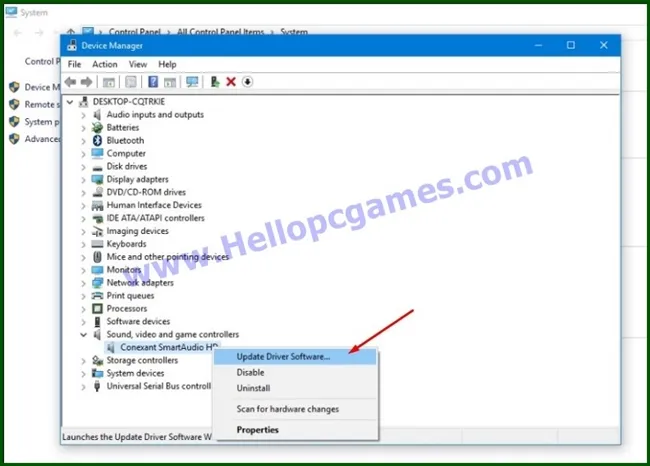The height and width of the screenshot is (466, 650).
Task: Click the Batteries category icon
Action: 97,128
